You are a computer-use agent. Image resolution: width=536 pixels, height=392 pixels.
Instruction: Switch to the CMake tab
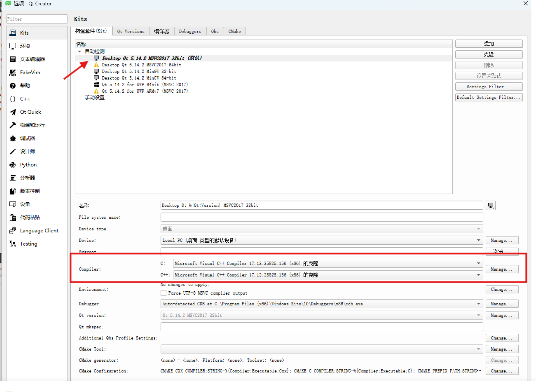234,31
